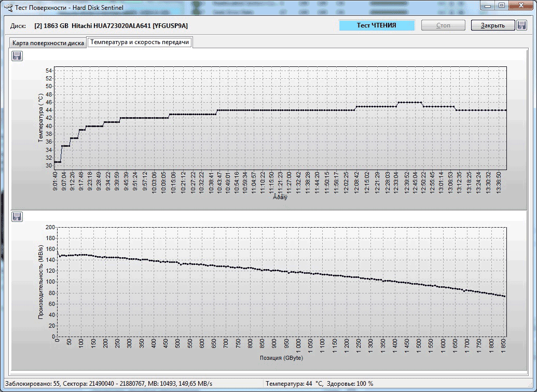Click the Здоровье: 100 % status text
Viewport: 537px width, 392px height.
(350, 384)
